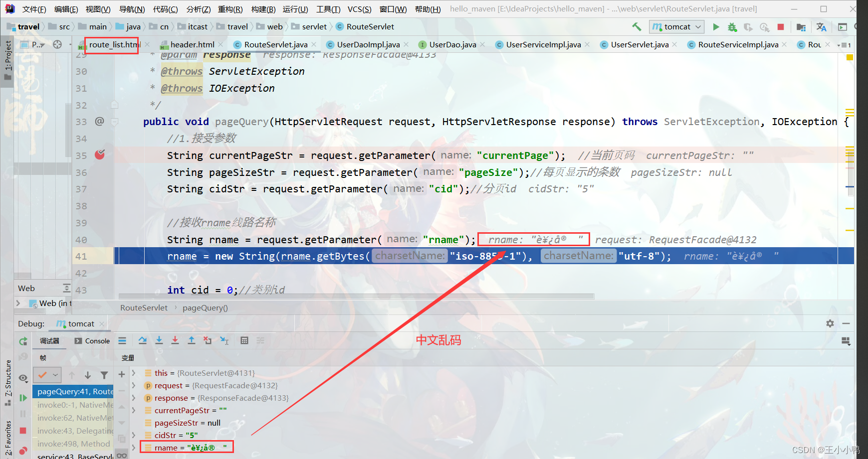Open the 重构(R) menu
The image size is (868, 459).
pos(230,9)
